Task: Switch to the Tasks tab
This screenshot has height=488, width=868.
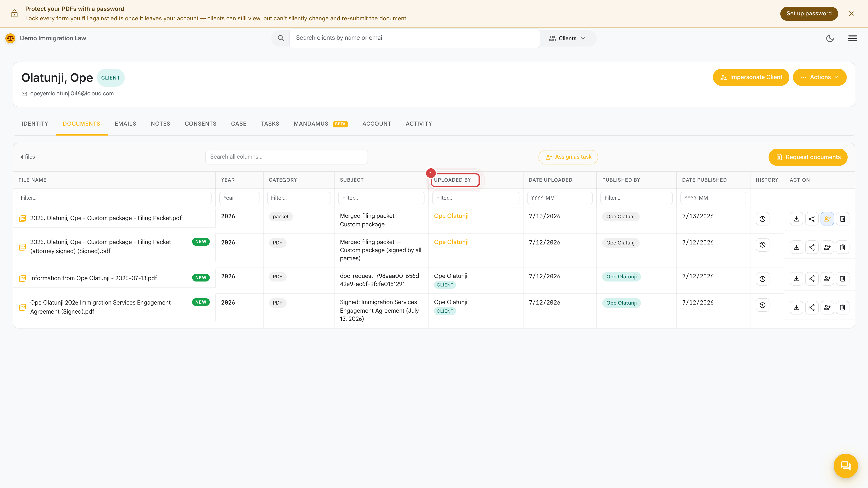Action: (270, 124)
